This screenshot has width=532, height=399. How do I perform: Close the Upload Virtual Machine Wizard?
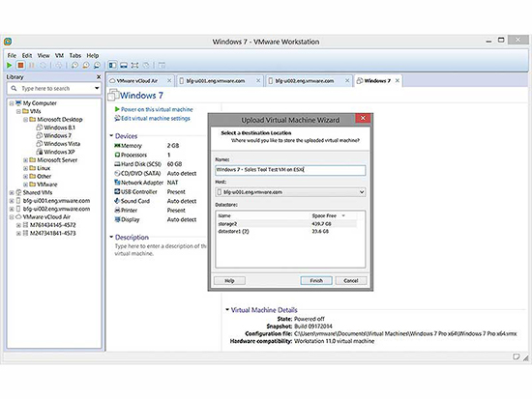click(x=363, y=118)
